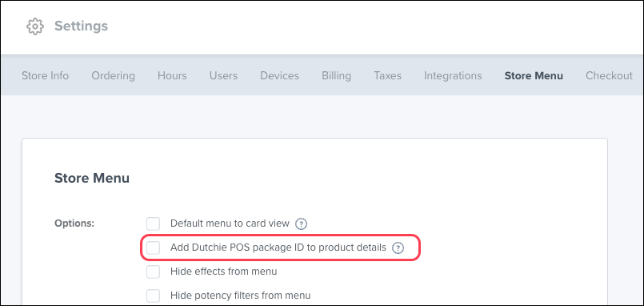Switch to the Billing tab
Viewport: 644px width, 306px height.
tap(336, 75)
